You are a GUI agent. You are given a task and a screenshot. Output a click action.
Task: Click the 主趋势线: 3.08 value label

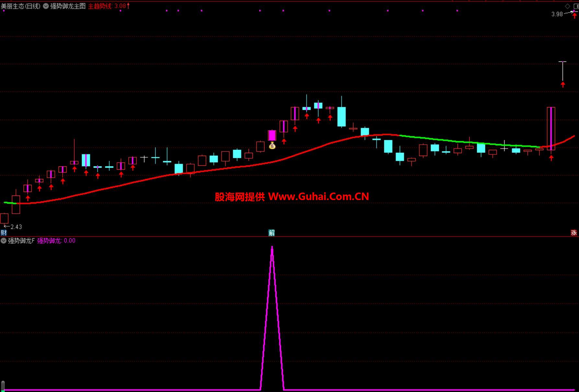coord(109,6)
